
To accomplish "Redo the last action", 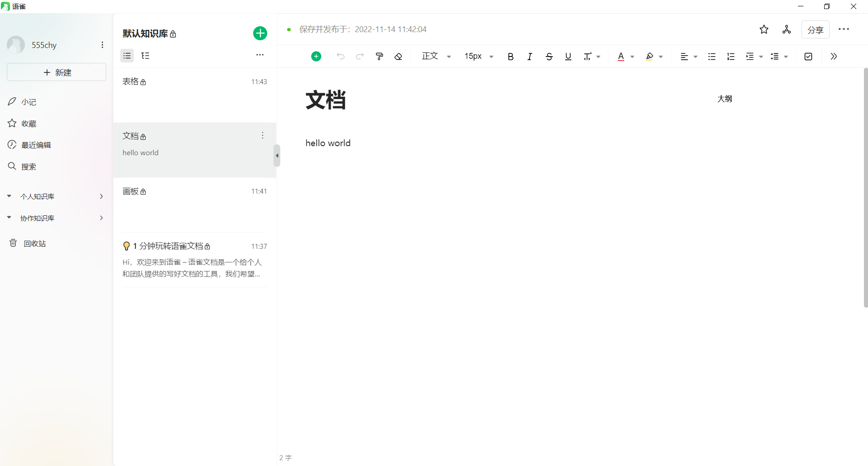I will coord(360,57).
